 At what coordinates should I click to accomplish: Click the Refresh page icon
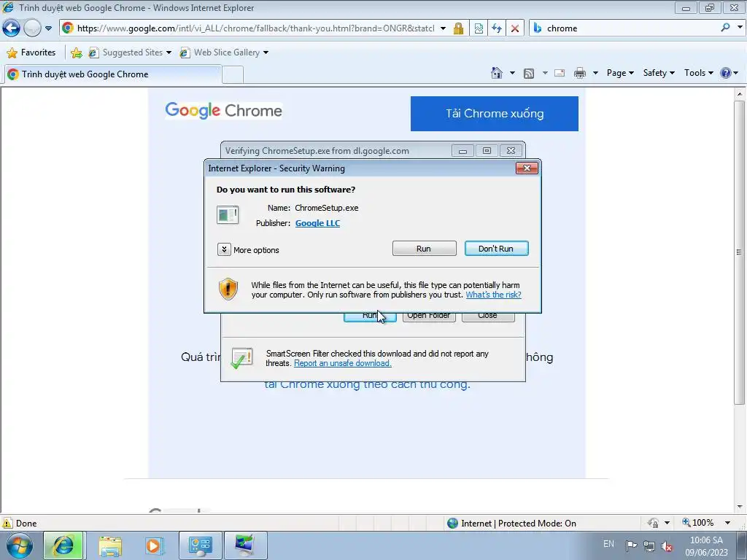pyautogui.click(x=497, y=28)
